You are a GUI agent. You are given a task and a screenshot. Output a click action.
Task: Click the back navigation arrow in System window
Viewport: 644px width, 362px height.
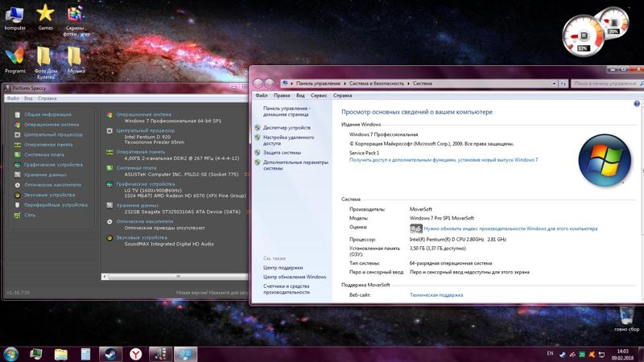point(258,84)
